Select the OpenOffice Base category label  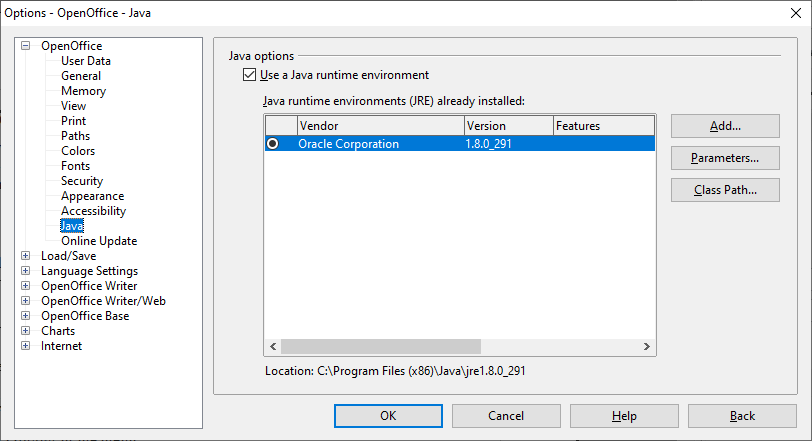[85, 316]
